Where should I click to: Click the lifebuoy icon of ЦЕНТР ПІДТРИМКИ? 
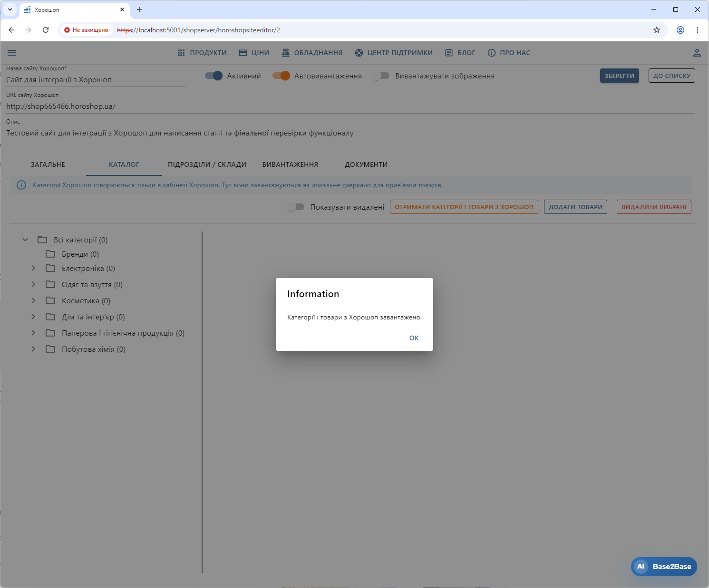pos(359,53)
